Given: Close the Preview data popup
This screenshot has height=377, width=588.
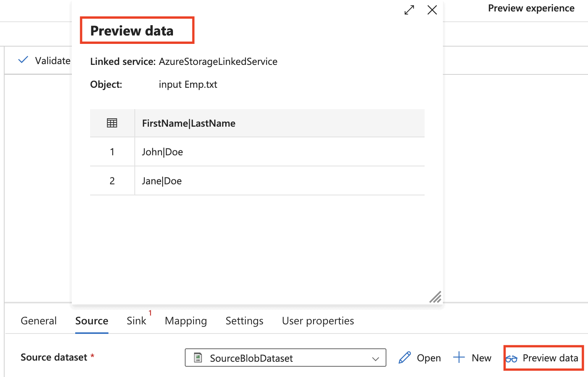Looking at the screenshot, I should [432, 10].
